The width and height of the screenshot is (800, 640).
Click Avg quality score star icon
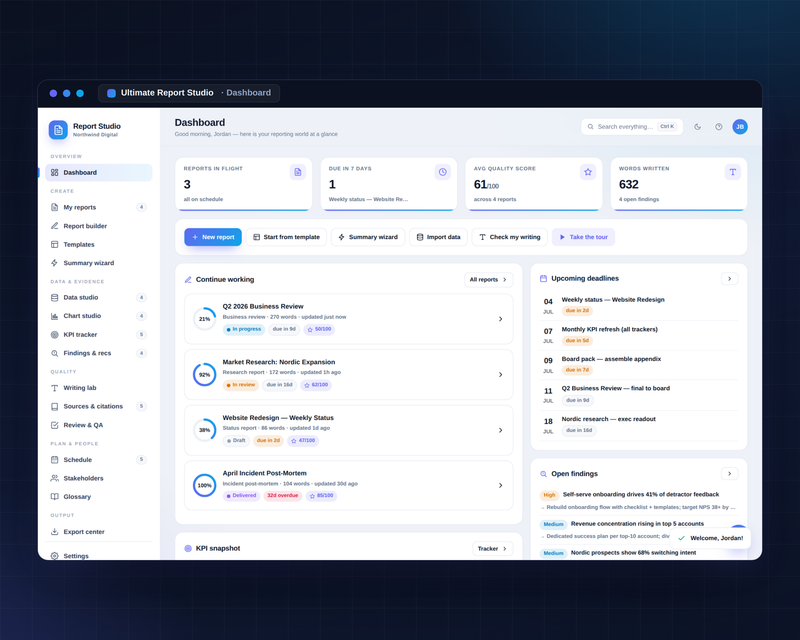[588, 172]
